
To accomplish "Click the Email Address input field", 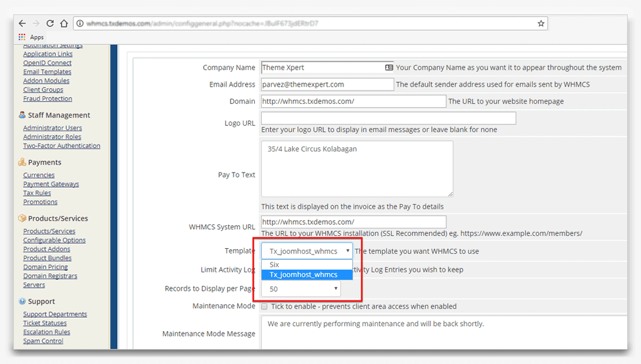I will [327, 85].
